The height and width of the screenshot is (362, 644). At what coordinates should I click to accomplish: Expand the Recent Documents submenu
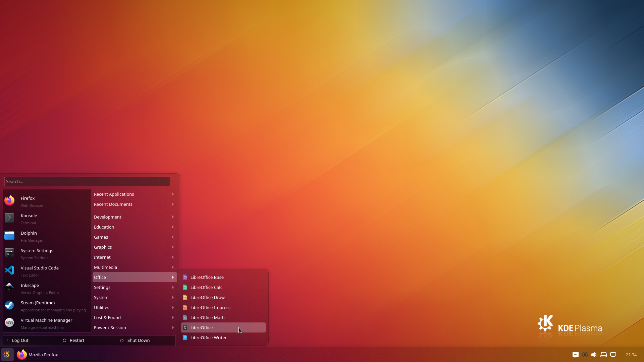(x=134, y=204)
